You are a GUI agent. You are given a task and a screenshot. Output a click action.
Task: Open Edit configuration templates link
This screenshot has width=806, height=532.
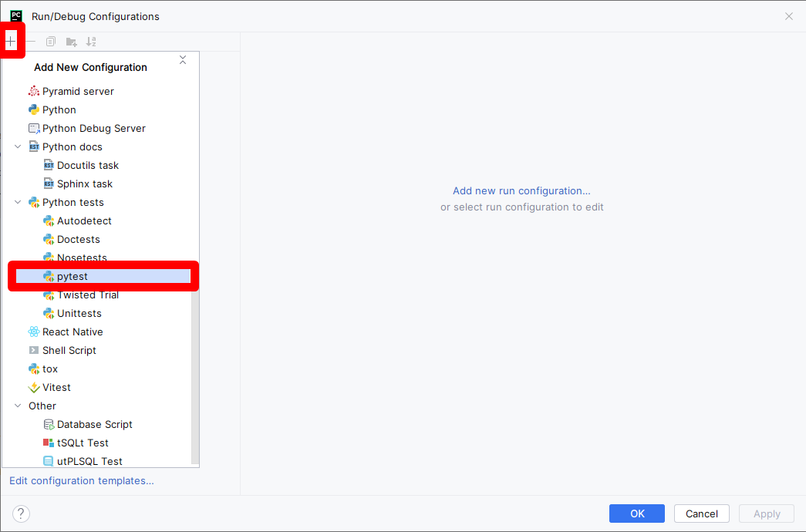(81, 480)
